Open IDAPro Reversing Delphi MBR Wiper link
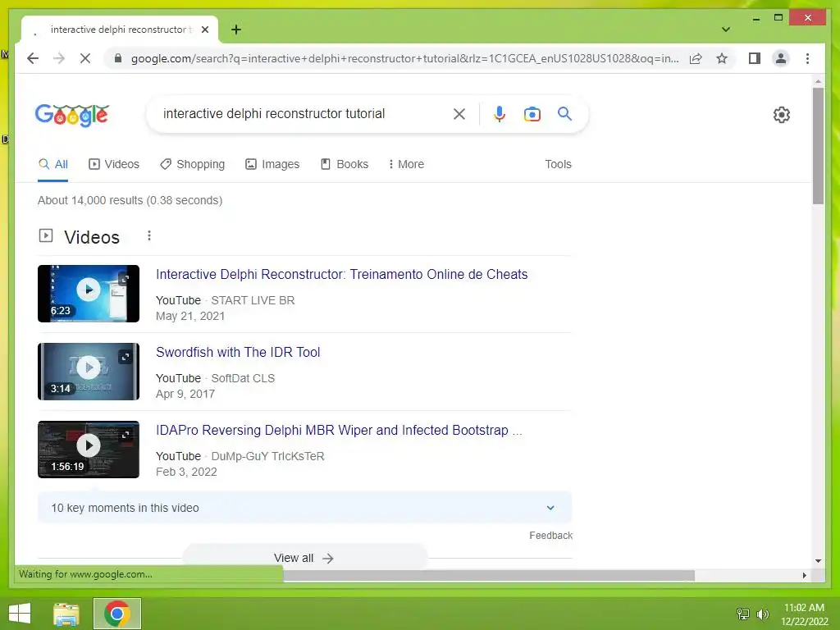This screenshot has width=840, height=630. [339, 430]
